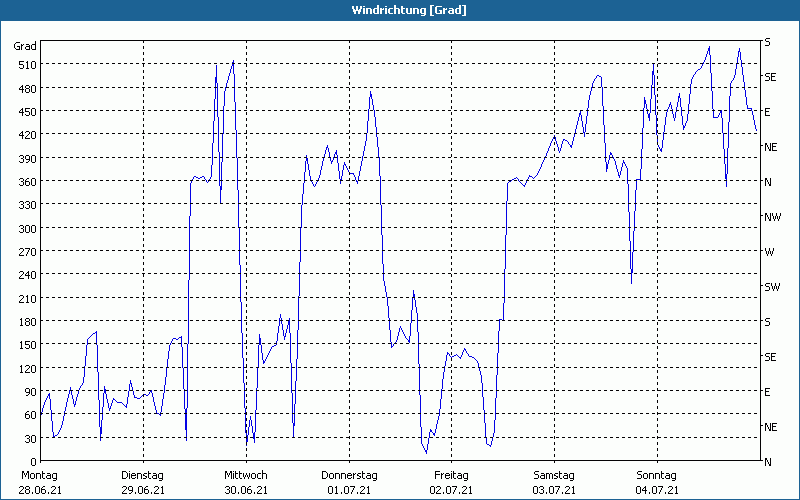This screenshot has width=800, height=500.
Task: Click the 'E' compass label at the 90 gridline
Action: pyautogui.click(x=767, y=392)
